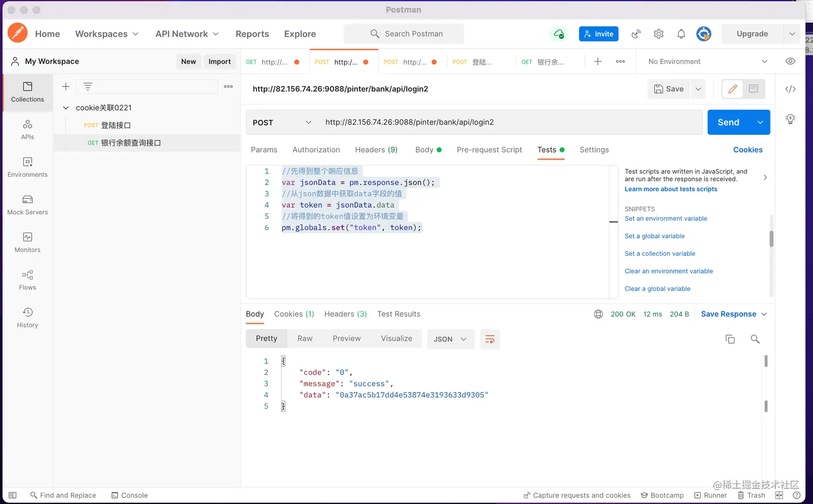Image resolution: width=813 pixels, height=504 pixels.
Task: Expand the Workspaces dropdown
Action: pyautogui.click(x=107, y=34)
